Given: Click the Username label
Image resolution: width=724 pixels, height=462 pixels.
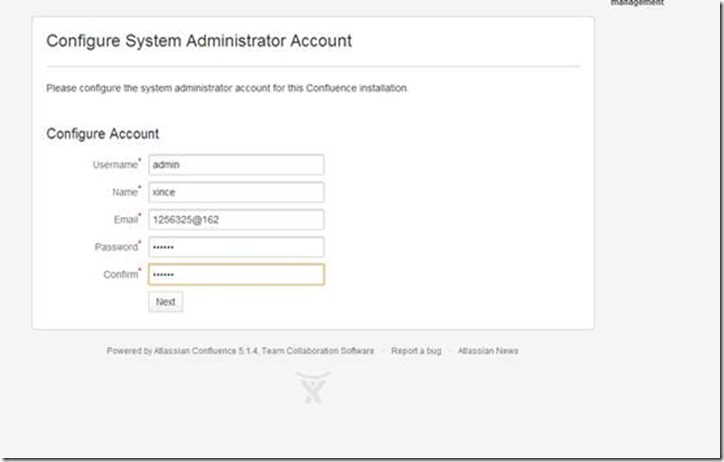Looking at the screenshot, I should (x=117, y=164).
